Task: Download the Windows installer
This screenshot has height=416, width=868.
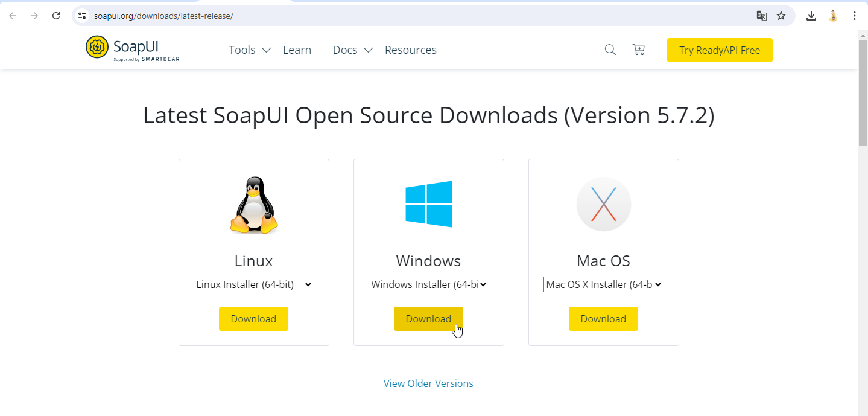Action: [x=428, y=319]
